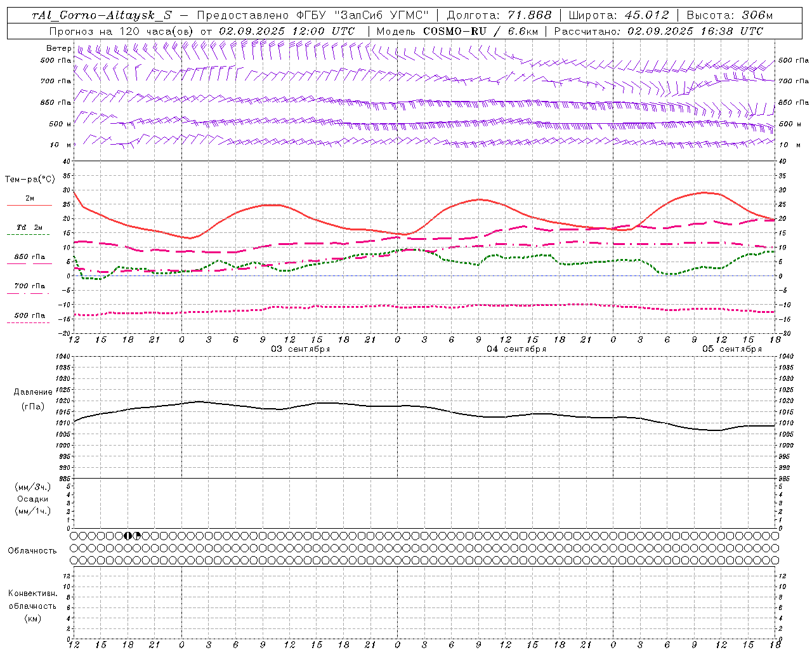Click the "Осадки" precipitation label
Image resolution: width=812 pixels, height=650 pixels.
[33, 499]
